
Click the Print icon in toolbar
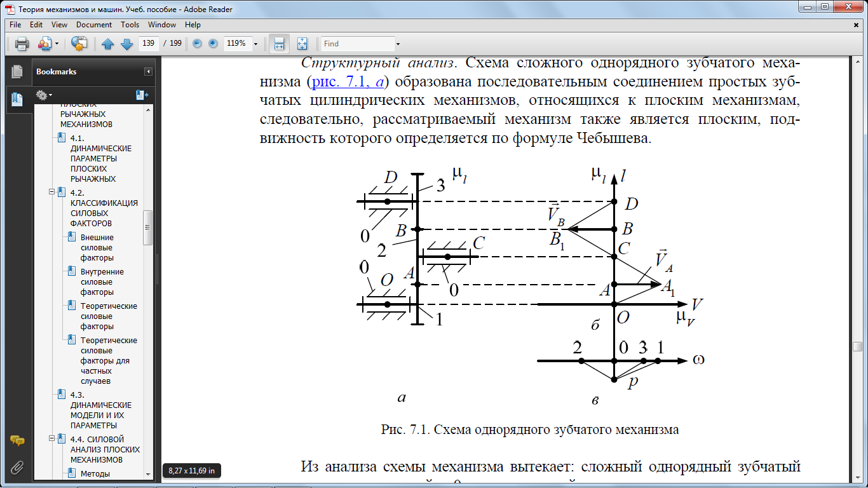click(22, 44)
